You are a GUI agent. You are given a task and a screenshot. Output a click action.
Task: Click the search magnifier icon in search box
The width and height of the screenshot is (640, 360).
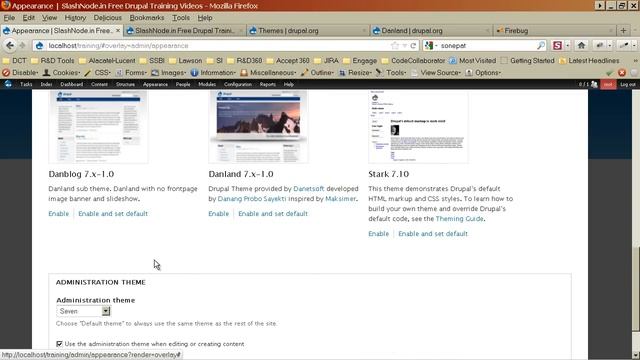click(x=540, y=46)
